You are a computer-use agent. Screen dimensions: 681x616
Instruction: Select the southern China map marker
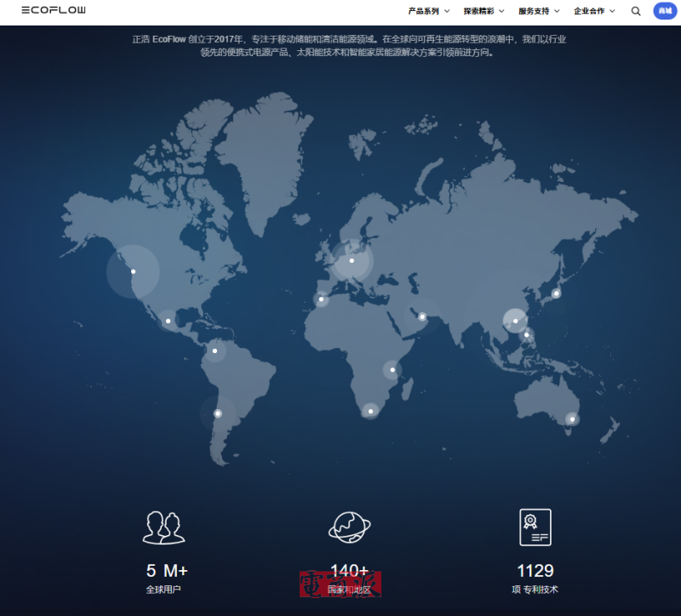[x=515, y=321]
